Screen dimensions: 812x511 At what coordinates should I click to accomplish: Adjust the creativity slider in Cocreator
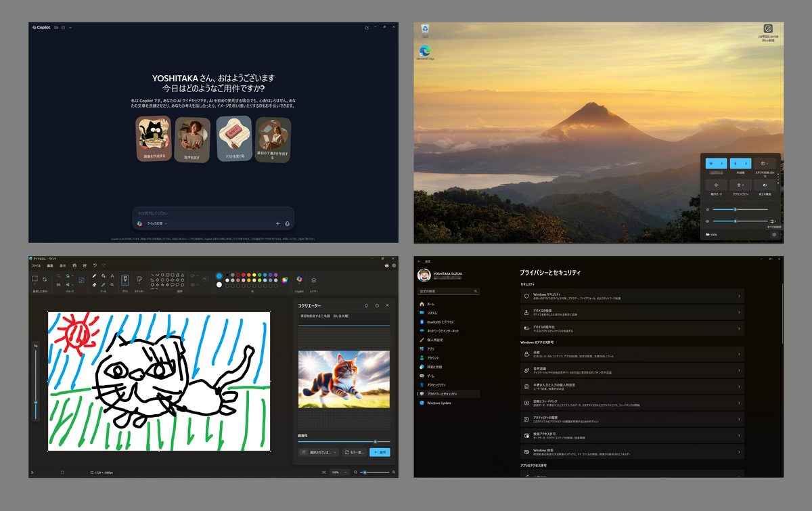tap(344, 441)
